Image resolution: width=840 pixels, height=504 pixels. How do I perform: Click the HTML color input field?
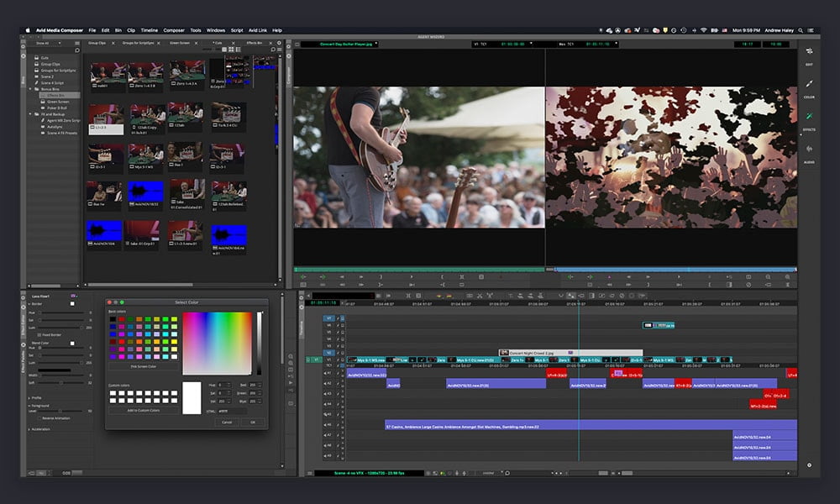click(232, 412)
